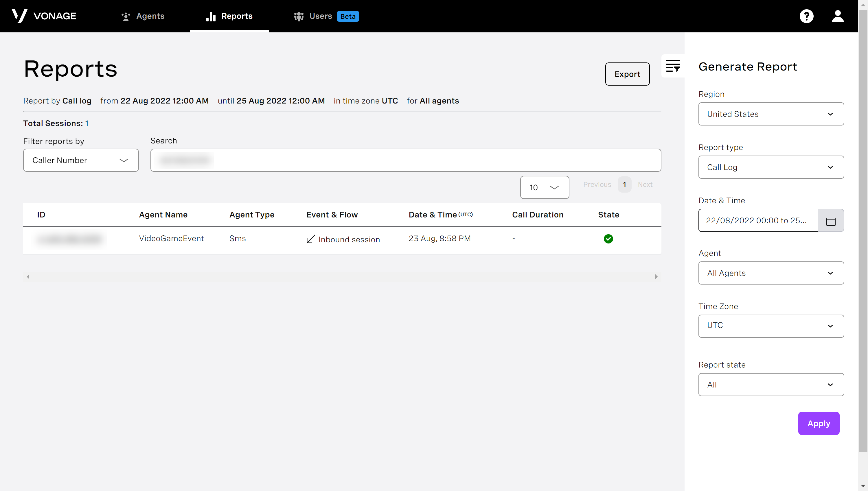Expand the Region United States dropdown
Viewport: 868px width, 491px height.
pyautogui.click(x=771, y=114)
